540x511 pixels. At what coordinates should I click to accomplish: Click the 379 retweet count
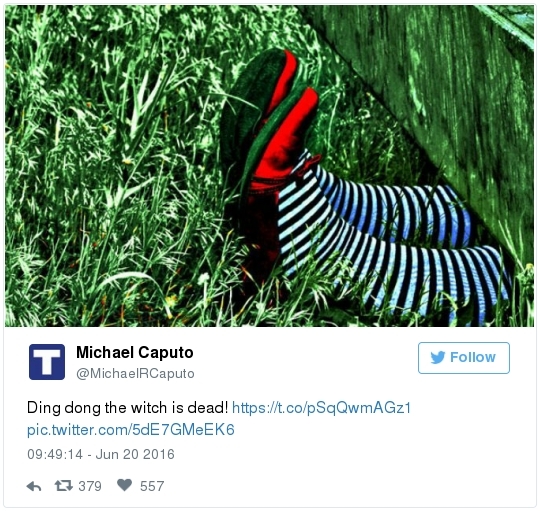(x=90, y=486)
